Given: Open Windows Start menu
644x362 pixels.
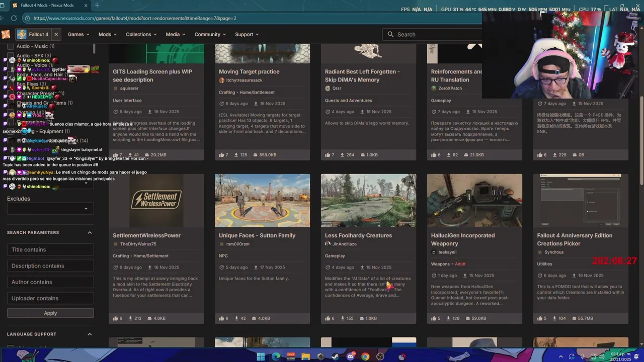Looking at the screenshot, I should pos(261,357).
